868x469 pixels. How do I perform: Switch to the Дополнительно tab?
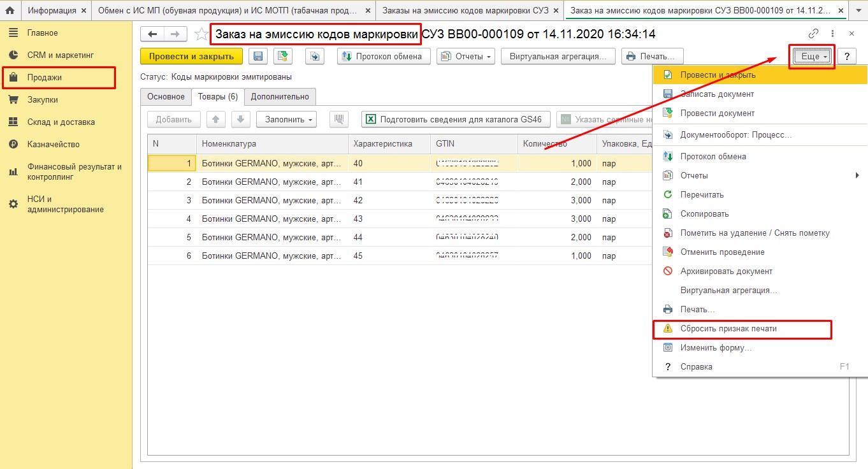(280, 96)
